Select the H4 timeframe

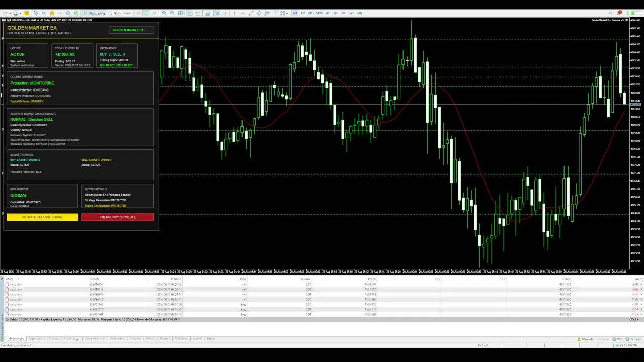pyautogui.click(x=335, y=13)
